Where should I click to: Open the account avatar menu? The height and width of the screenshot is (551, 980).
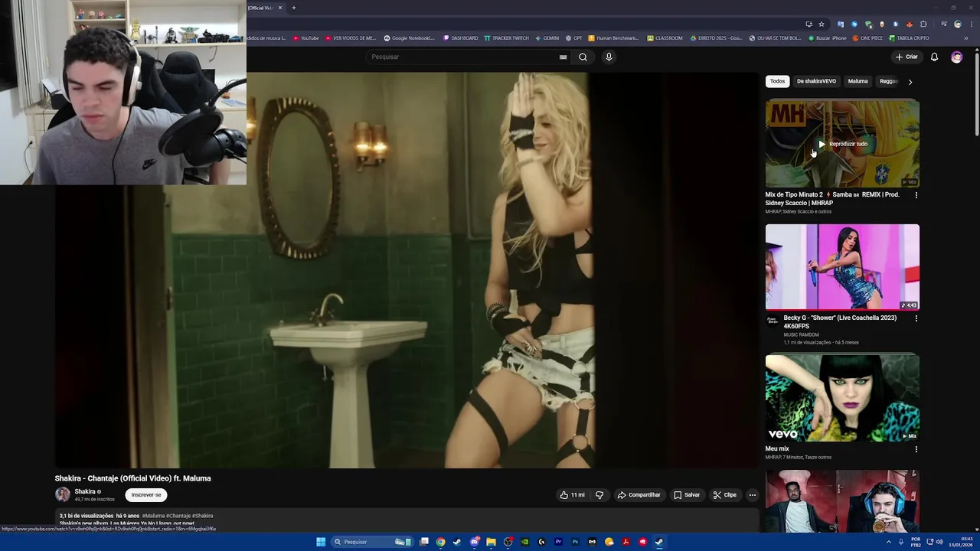[956, 57]
